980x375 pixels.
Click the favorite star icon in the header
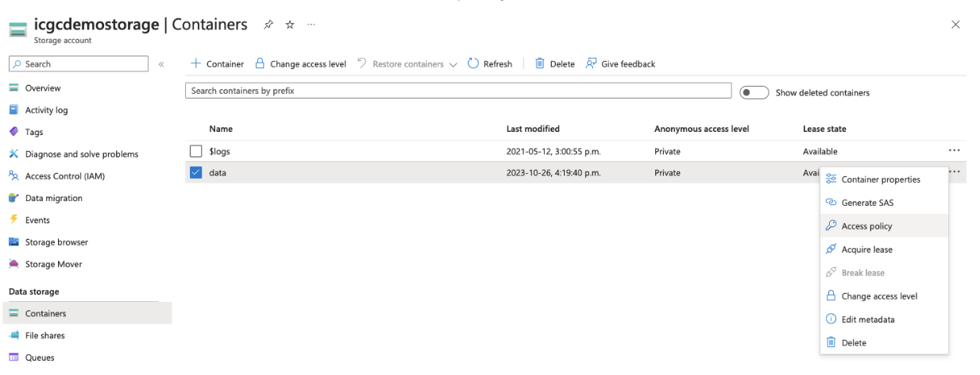coord(290,25)
